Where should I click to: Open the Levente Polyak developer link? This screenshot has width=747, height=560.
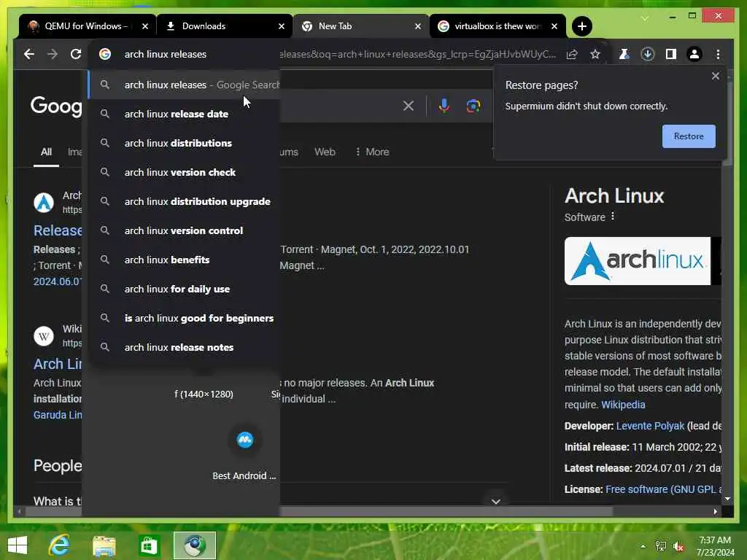tap(650, 426)
